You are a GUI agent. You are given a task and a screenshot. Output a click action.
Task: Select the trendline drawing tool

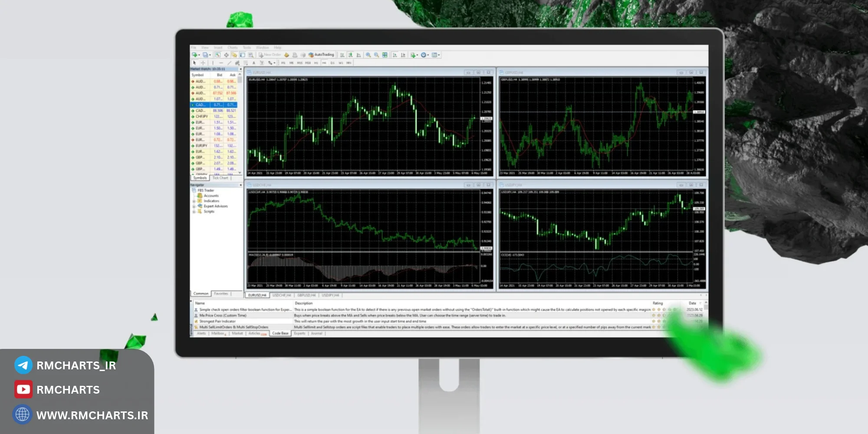pyautogui.click(x=230, y=63)
